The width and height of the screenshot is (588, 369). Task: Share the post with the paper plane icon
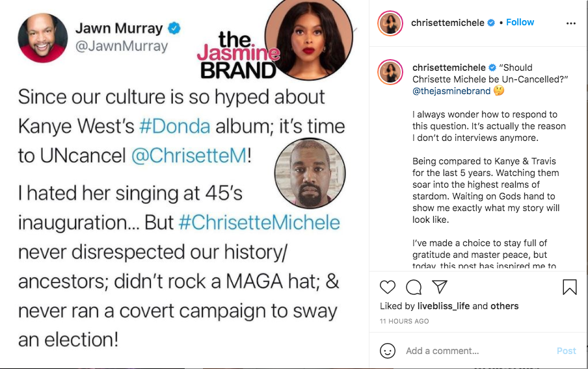[440, 286]
